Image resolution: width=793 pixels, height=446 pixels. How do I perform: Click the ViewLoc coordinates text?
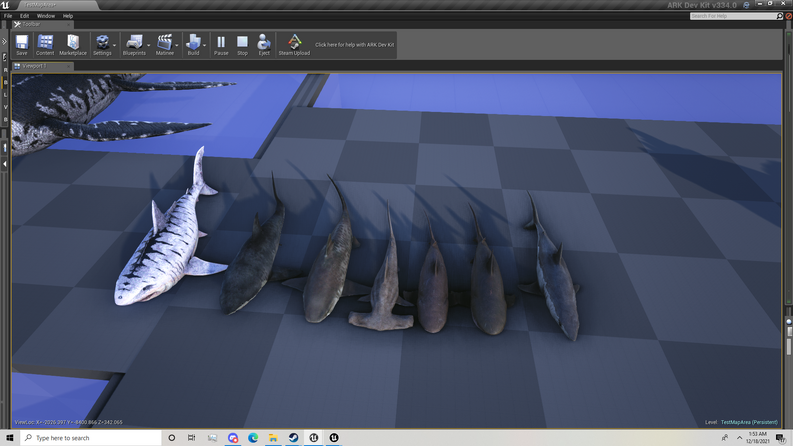click(68, 422)
